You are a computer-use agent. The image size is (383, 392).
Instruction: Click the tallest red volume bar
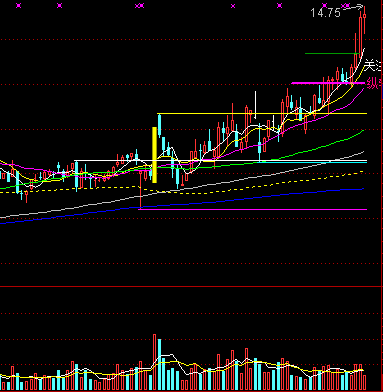click(x=154, y=362)
